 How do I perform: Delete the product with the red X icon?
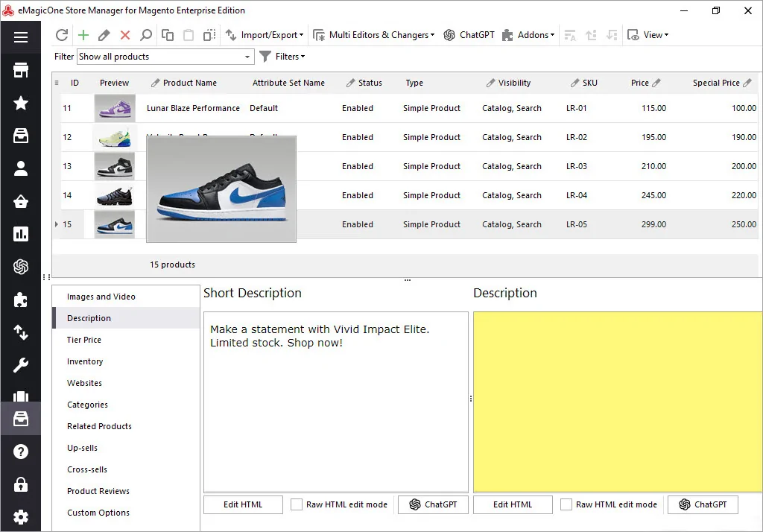(x=125, y=35)
